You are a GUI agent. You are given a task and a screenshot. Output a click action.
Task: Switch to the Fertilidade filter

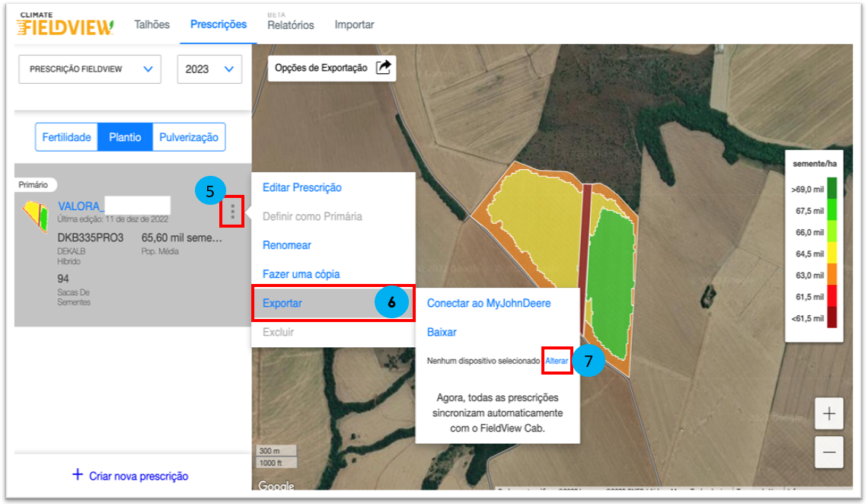(x=66, y=137)
